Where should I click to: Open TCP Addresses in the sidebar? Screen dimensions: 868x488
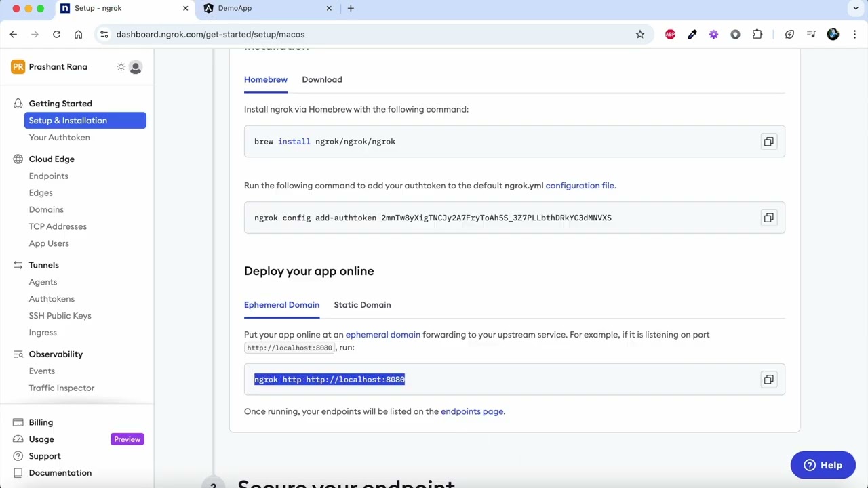click(58, 227)
